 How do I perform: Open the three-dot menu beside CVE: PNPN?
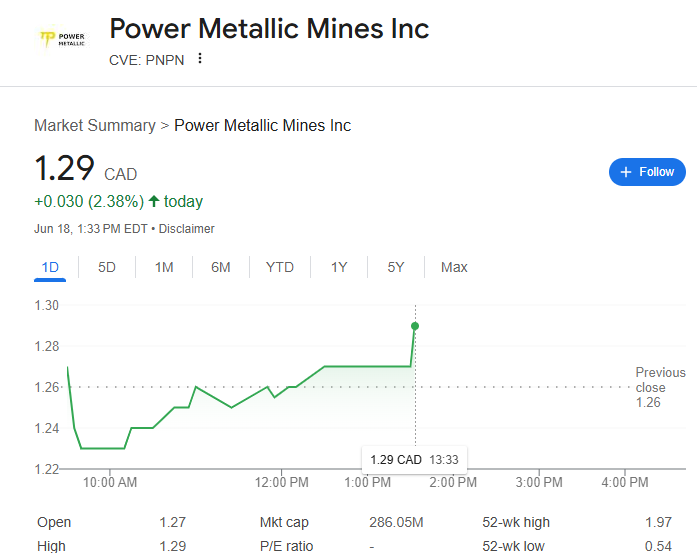(200, 58)
